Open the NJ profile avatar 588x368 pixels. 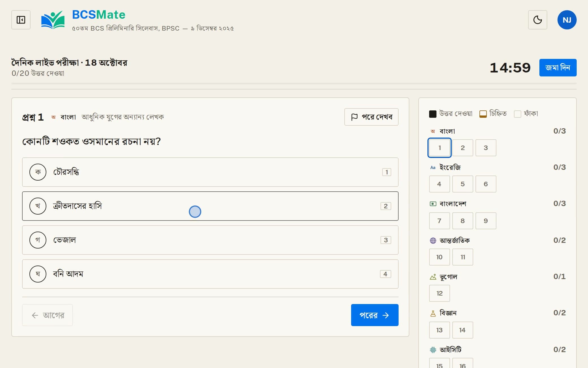pos(567,20)
